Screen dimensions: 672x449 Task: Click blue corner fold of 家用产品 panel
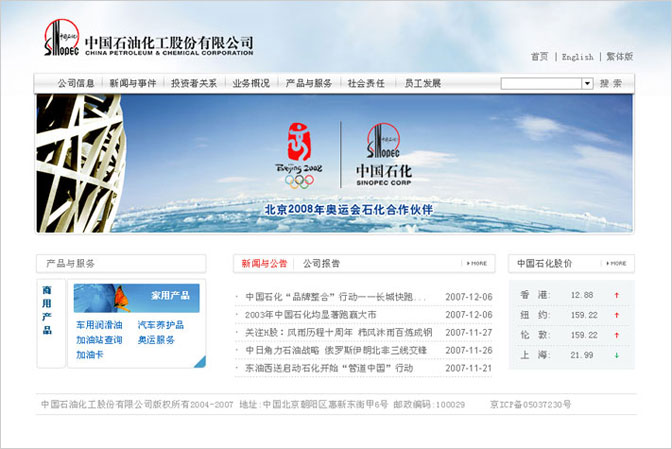200,362
